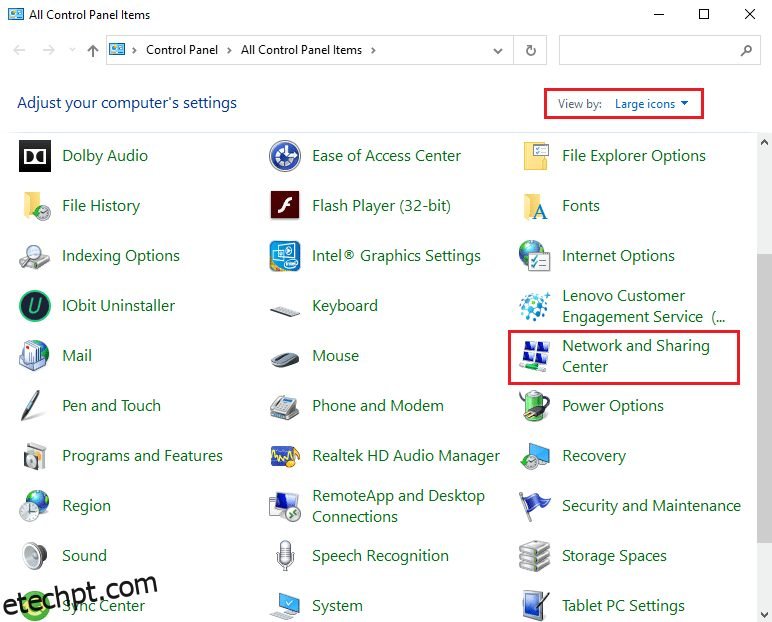Open the Recovery icon
772x622 pixels.
535,456
